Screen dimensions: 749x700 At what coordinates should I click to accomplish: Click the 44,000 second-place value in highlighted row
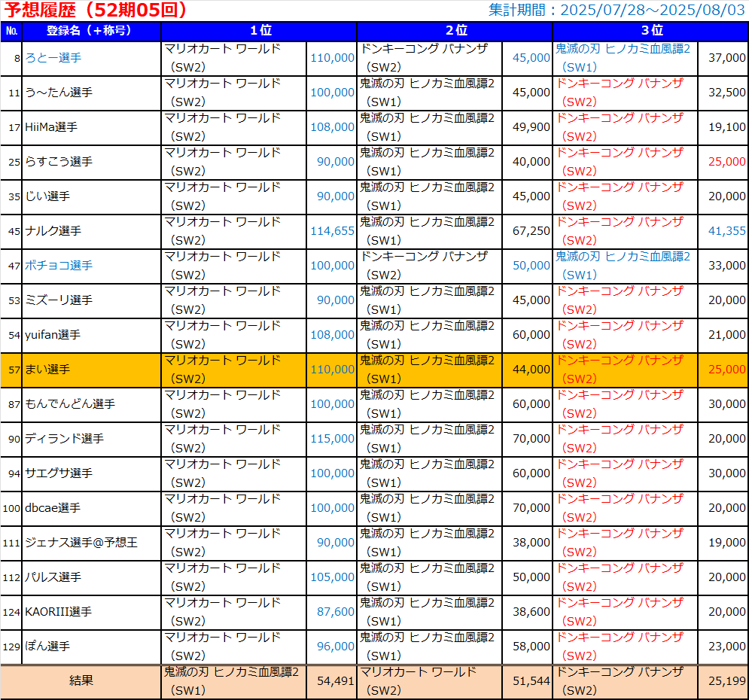pyautogui.click(x=531, y=370)
